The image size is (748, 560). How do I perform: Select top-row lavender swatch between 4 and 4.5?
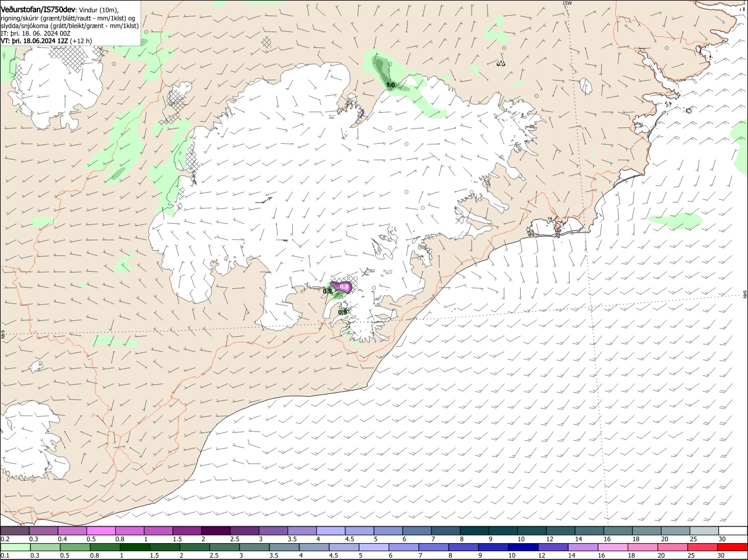click(331, 531)
